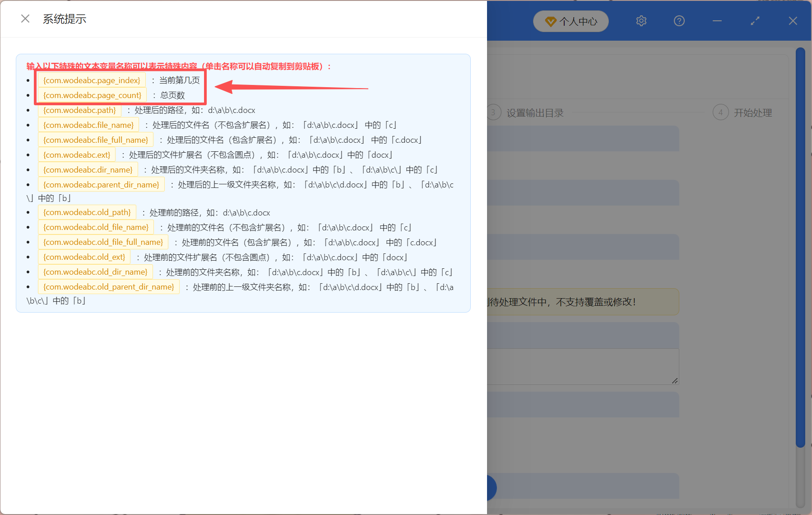This screenshot has height=515, width=812.
Task: Close the 系统提示 dialog with the X
Action: [x=25, y=18]
